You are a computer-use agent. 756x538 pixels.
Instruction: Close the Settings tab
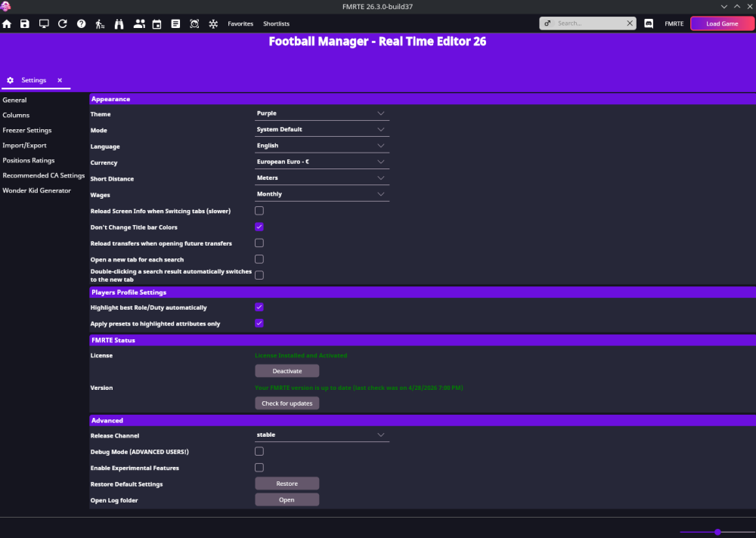point(60,80)
